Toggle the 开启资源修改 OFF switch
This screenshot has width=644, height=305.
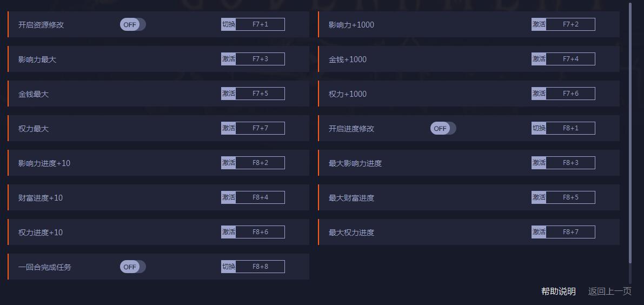coord(132,24)
